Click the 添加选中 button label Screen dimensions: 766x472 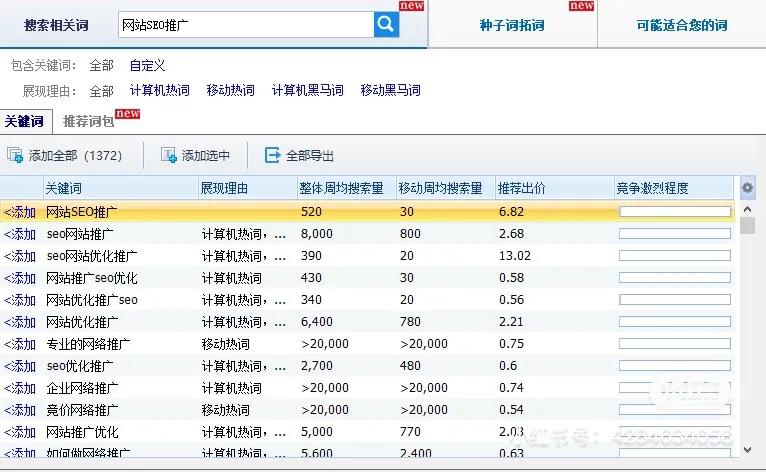206,155
